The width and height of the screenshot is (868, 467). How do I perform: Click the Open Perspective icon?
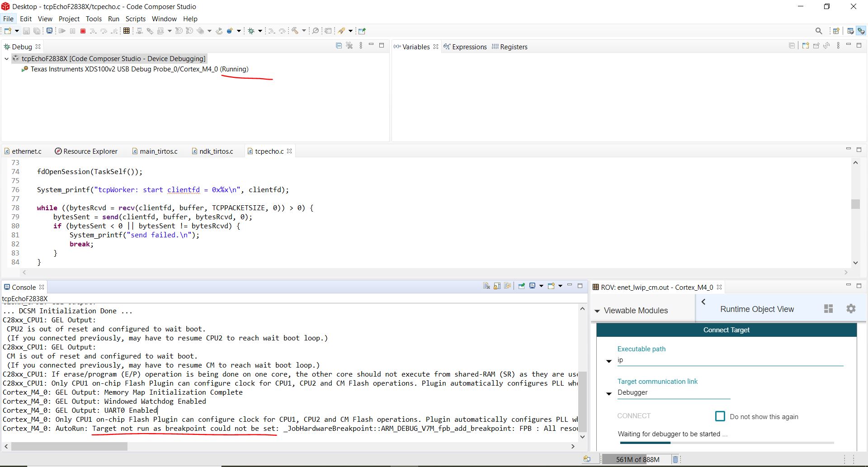(836, 31)
